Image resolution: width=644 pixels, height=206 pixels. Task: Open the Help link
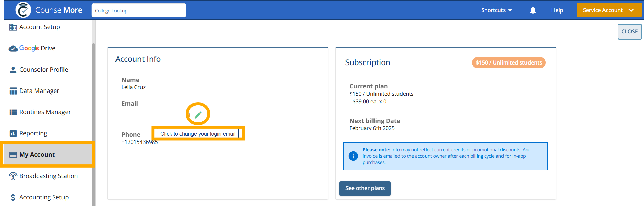coord(557,10)
